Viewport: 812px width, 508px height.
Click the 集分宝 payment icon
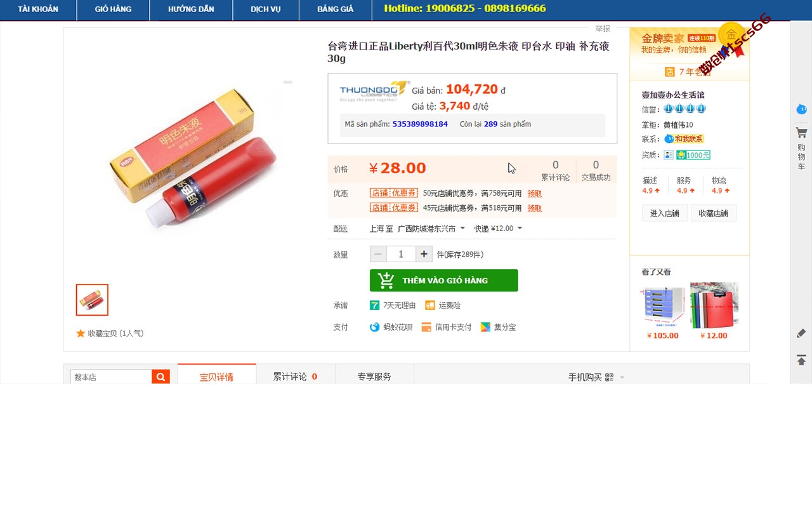tap(485, 327)
